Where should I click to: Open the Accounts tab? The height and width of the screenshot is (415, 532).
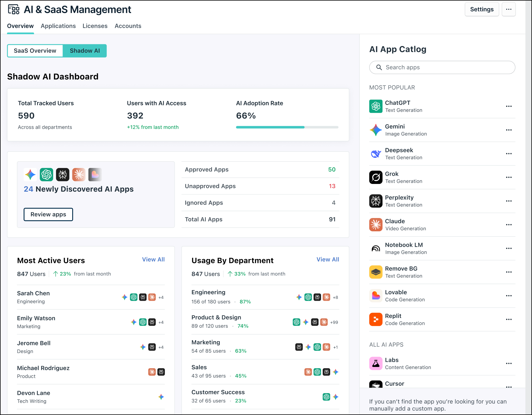(128, 26)
